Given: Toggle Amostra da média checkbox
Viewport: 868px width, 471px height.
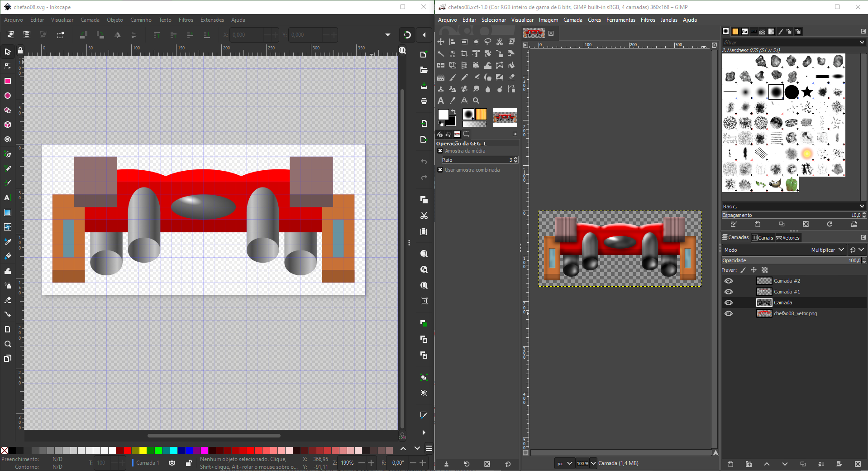Looking at the screenshot, I should (440, 151).
